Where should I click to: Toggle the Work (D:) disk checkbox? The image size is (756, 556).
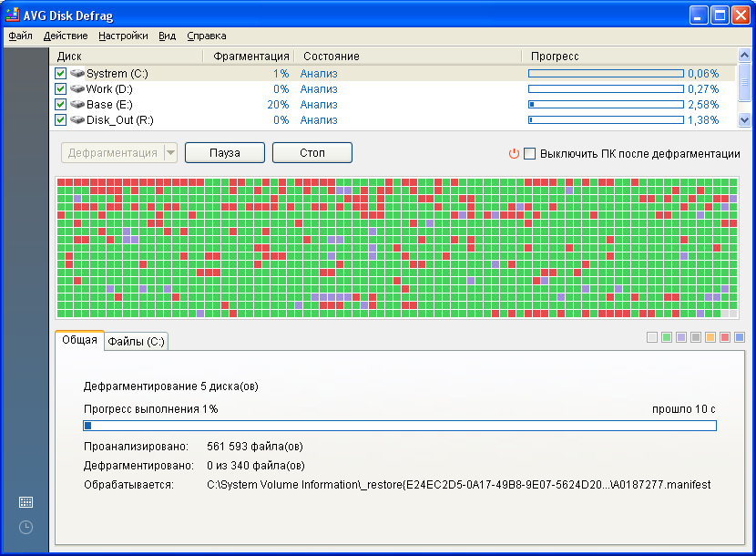click(x=60, y=88)
